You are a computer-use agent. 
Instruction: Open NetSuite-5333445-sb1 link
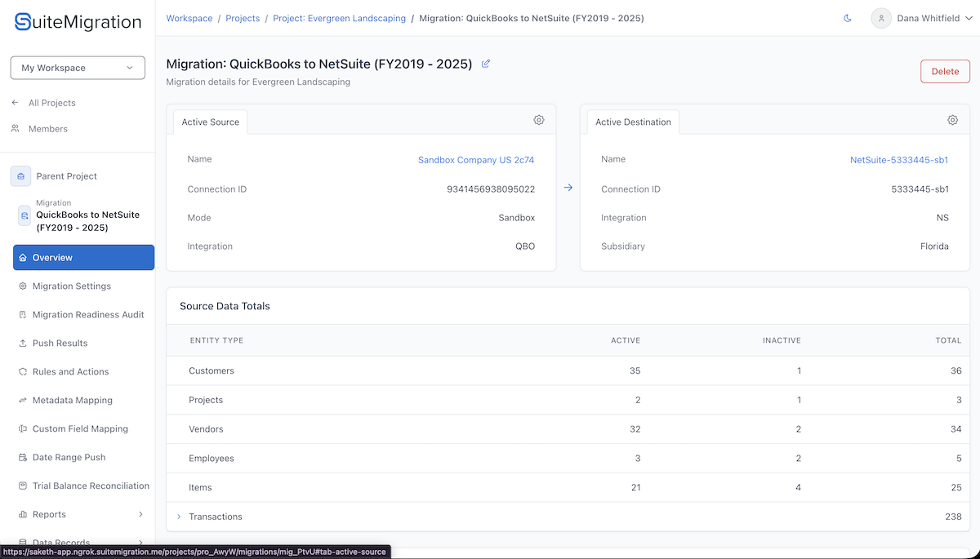(x=899, y=160)
